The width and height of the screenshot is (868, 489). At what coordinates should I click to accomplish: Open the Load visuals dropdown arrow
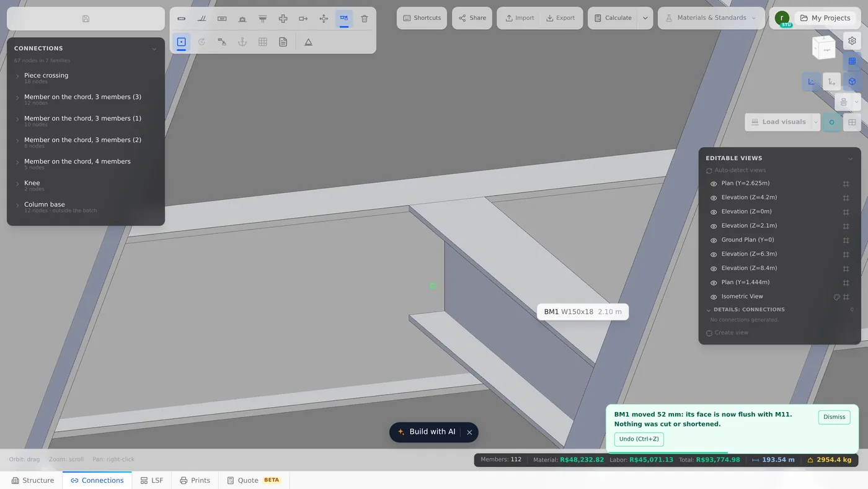tap(816, 122)
